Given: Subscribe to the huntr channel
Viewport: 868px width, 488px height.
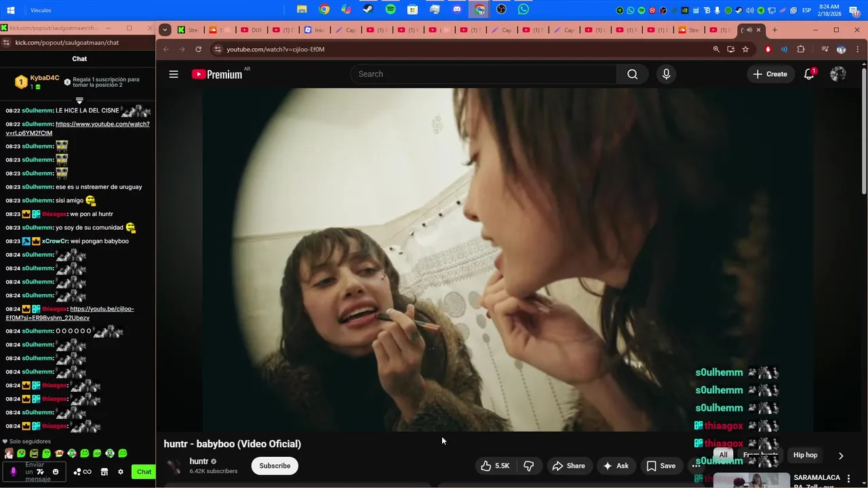Looking at the screenshot, I should coord(275,466).
